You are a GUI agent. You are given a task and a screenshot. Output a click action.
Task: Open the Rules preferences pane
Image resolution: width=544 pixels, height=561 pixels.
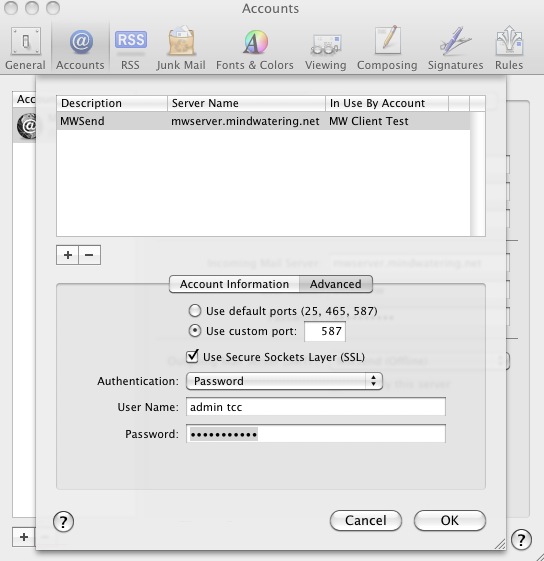tap(509, 48)
